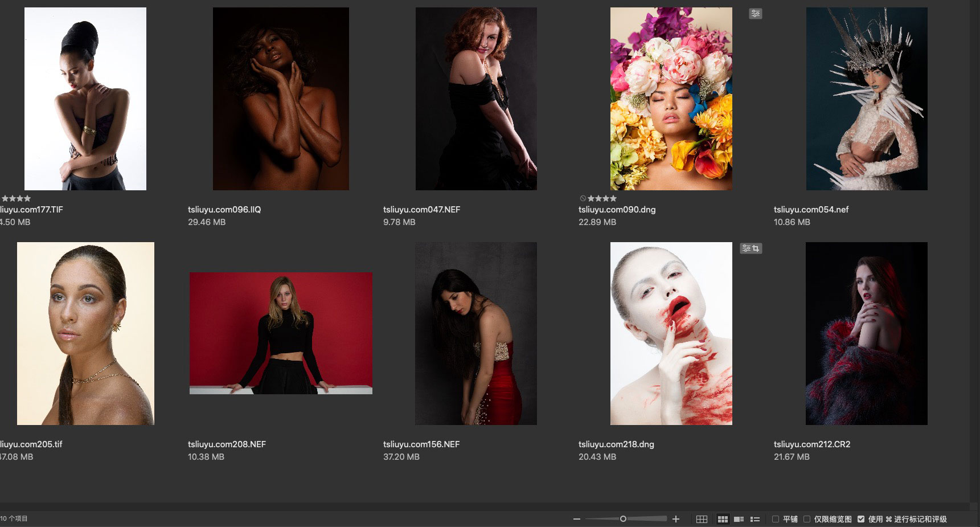980x527 pixels.
Task: Select the tsliuyu.com096.IIQ thumbnail
Action: click(281, 99)
